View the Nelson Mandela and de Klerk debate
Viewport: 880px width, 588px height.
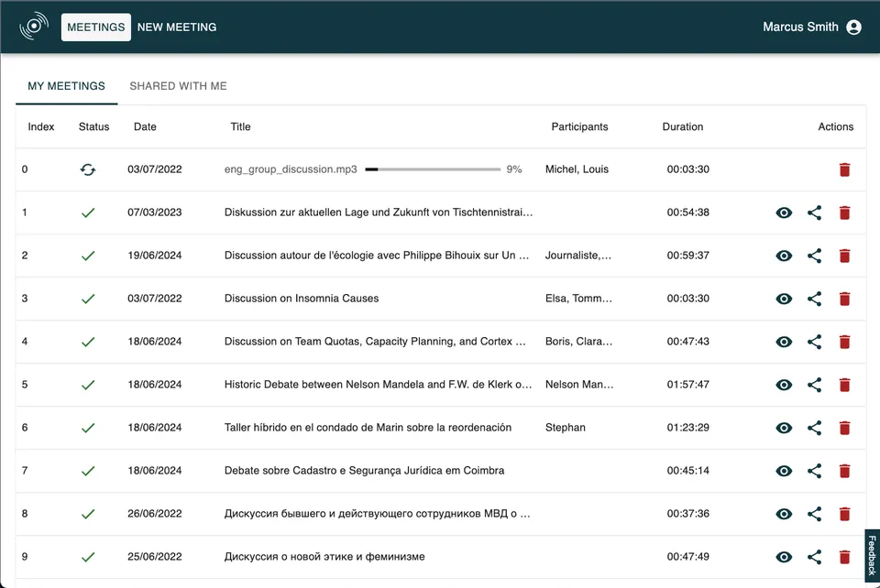(784, 385)
